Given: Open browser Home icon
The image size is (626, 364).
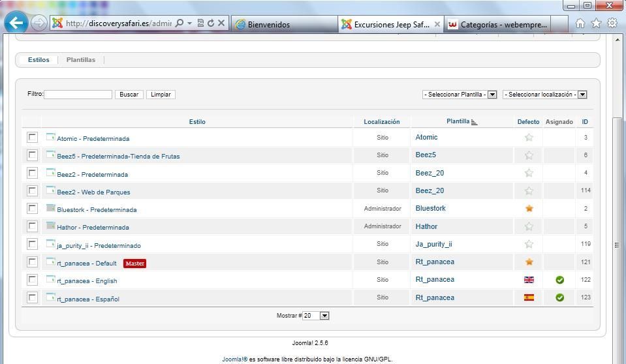Looking at the screenshot, I should point(580,23).
